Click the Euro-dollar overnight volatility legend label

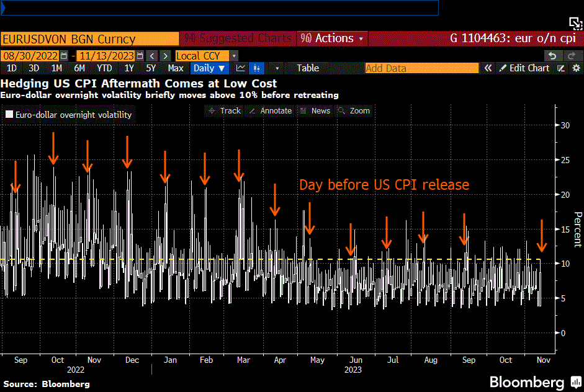coord(73,115)
